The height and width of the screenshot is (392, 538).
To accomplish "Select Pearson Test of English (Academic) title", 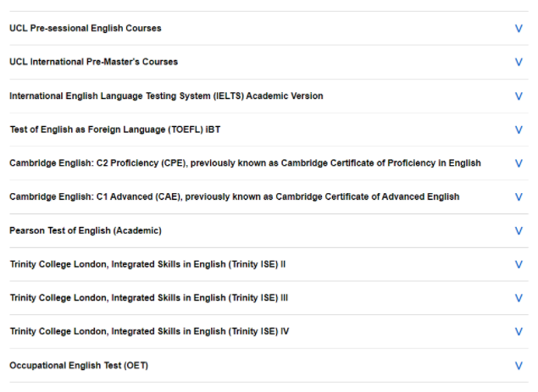I will [x=86, y=231].
